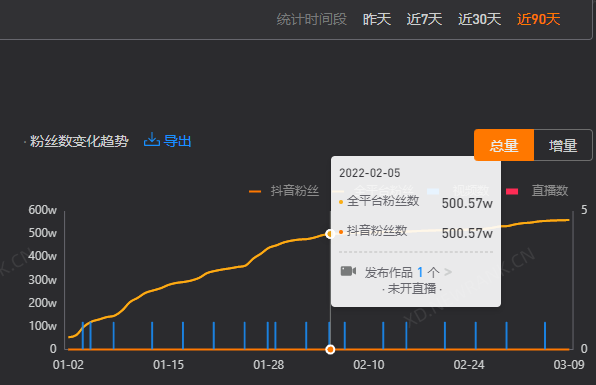Click the last blue video bar near 03-09

tap(545, 336)
